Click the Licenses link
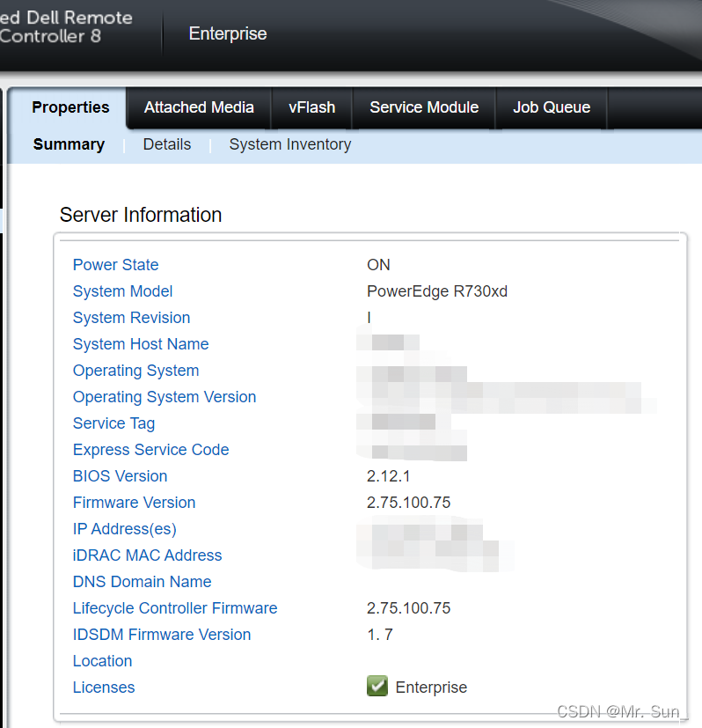The width and height of the screenshot is (702, 728). [104, 688]
